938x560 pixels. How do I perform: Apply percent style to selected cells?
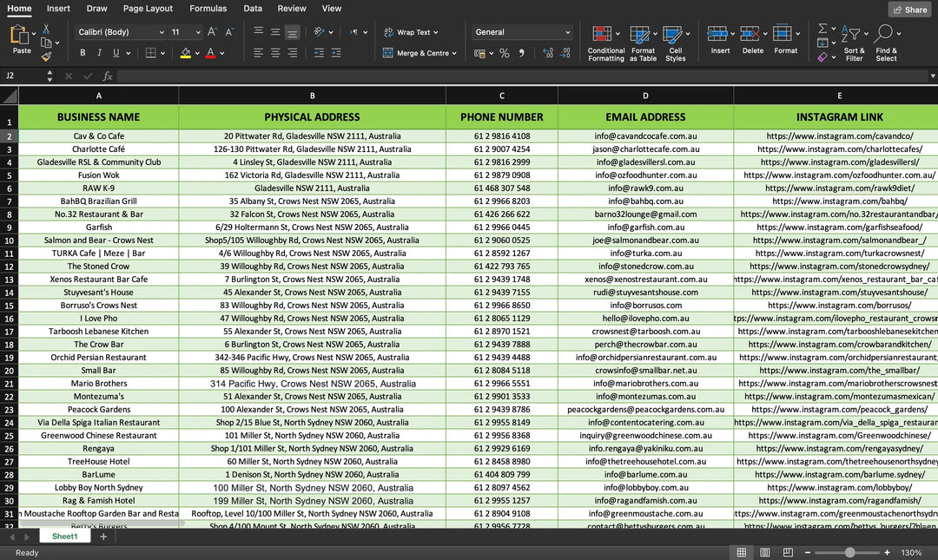pos(503,52)
